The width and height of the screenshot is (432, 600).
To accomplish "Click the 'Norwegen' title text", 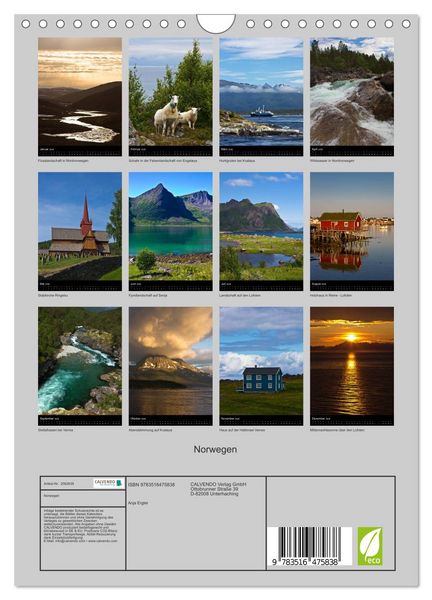I will (215, 449).
